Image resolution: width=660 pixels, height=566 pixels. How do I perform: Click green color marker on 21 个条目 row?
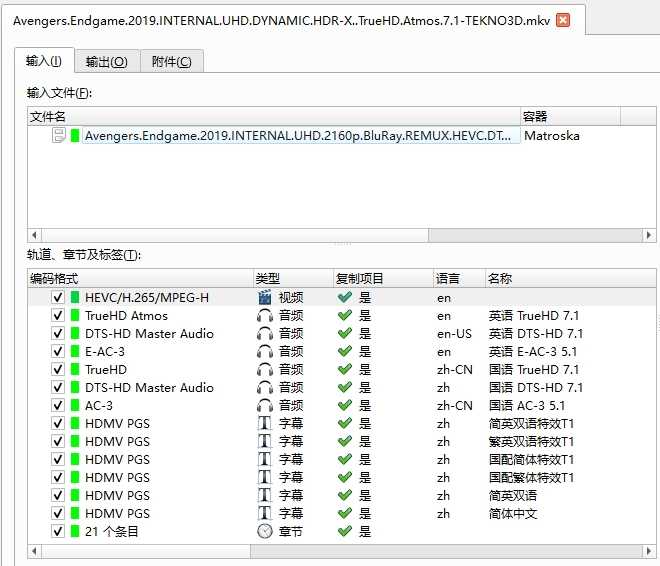coord(75,531)
